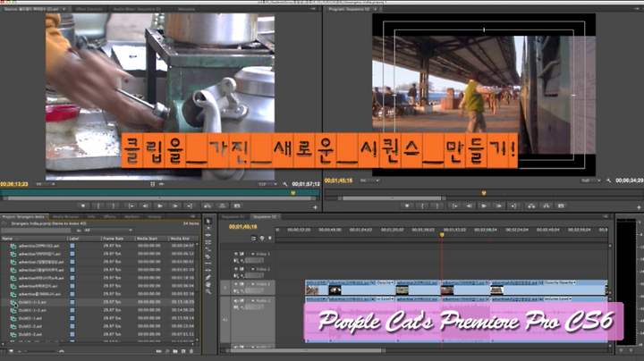Select the Slip tool
Viewport: 644px width, 361px height.
tap(208, 264)
